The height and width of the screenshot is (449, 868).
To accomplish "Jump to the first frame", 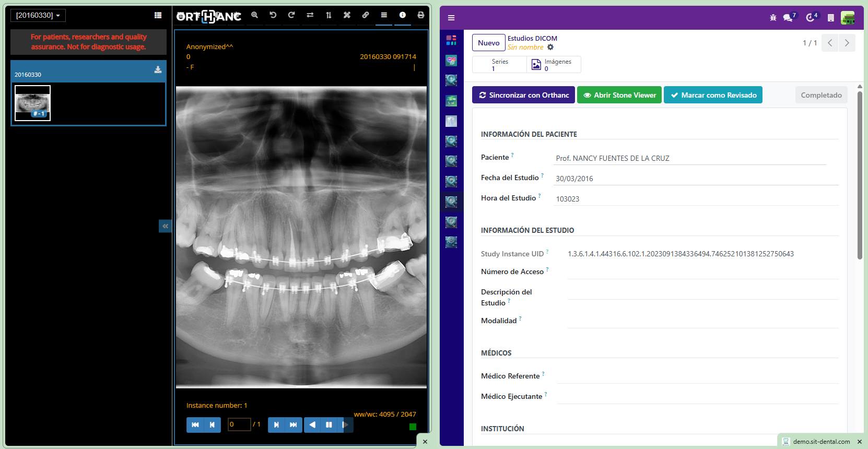I will [x=195, y=425].
